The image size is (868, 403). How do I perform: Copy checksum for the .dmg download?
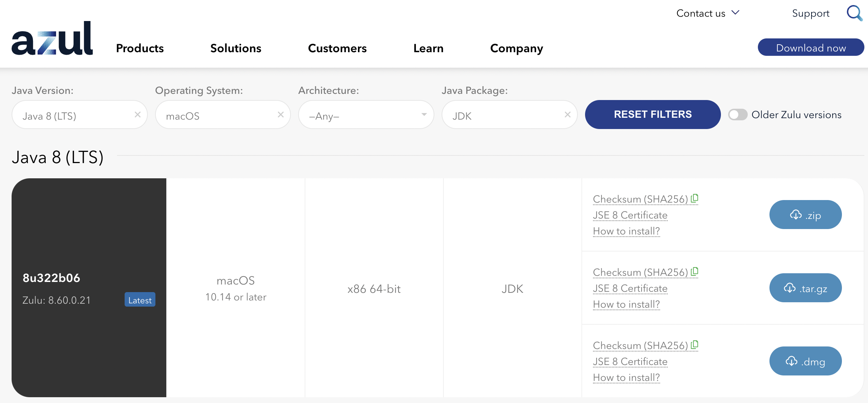click(x=694, y=345)
